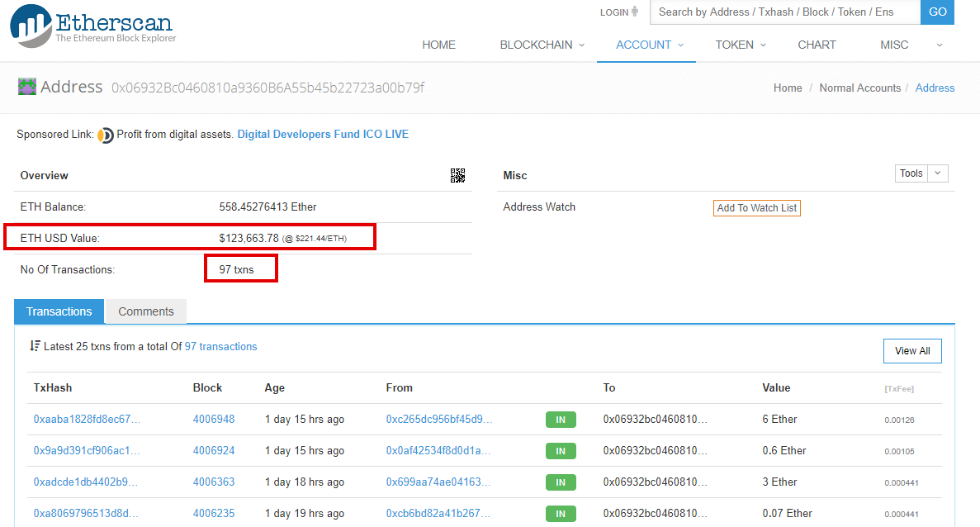Click the age cell 1 day 18 hrs ago
Image resolution: width=980 pixels, height=527 pixels.
305,482
